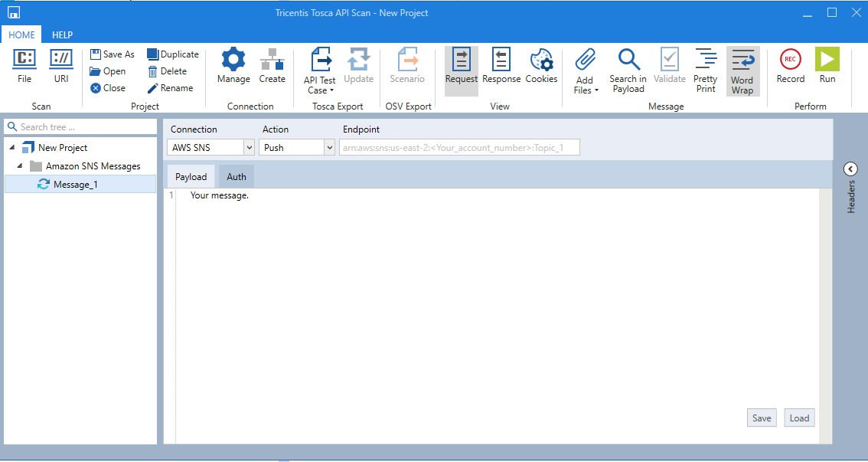
Task: Open the Connection dropdown AWS SNS
Action: 210,147
